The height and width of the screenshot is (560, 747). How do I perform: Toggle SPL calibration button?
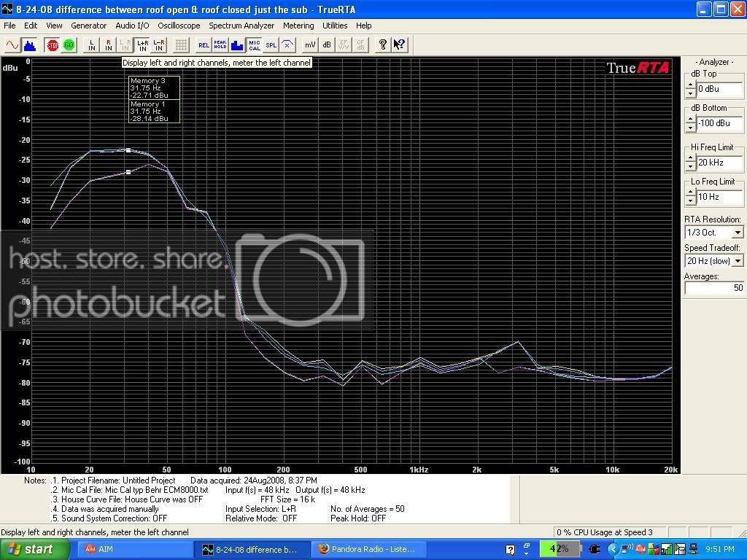[x=271, y=45]
